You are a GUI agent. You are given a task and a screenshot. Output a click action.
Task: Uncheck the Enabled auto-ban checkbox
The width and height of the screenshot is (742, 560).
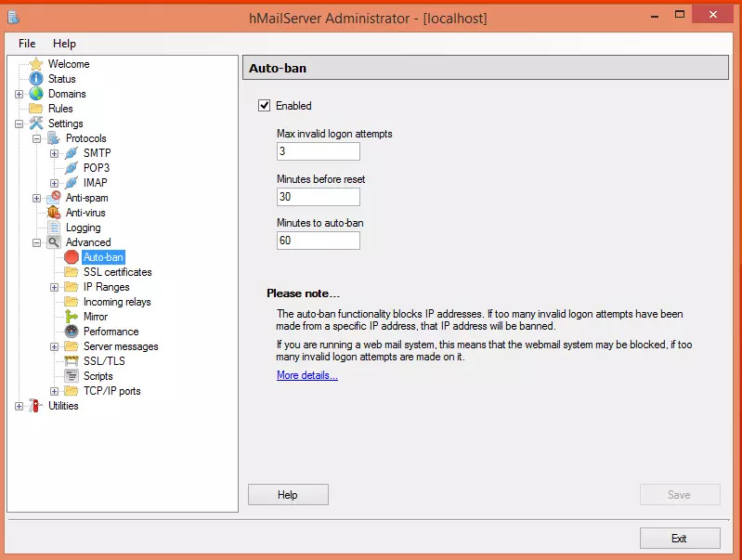(265, 106)
